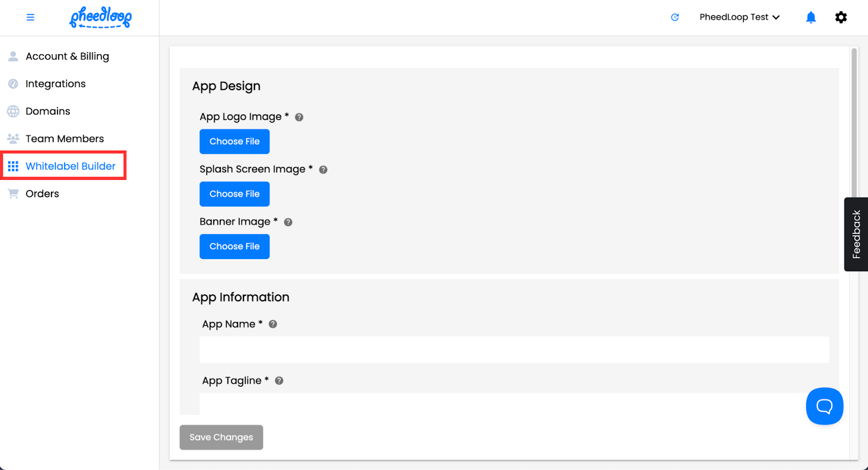Click the PheedLoop logo
The width and height of the screenshot is (868, 470).
tap(100, 17)
